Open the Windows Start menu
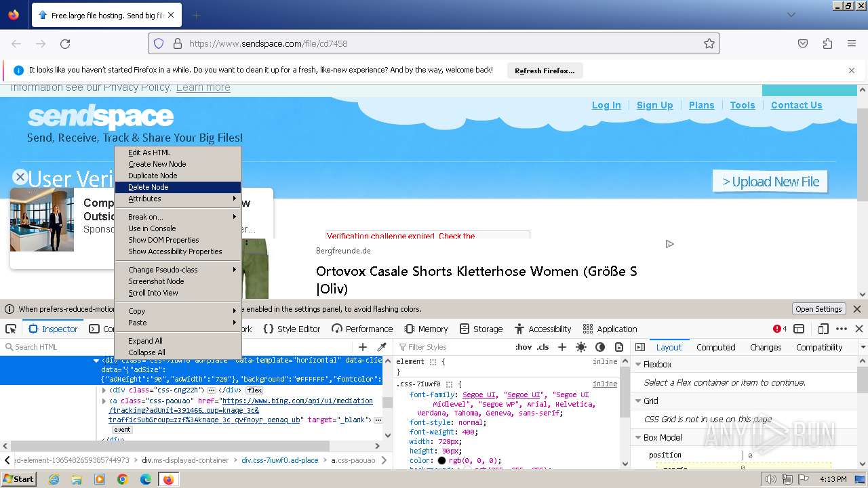 pyautogui.click(x=19, y=479)
